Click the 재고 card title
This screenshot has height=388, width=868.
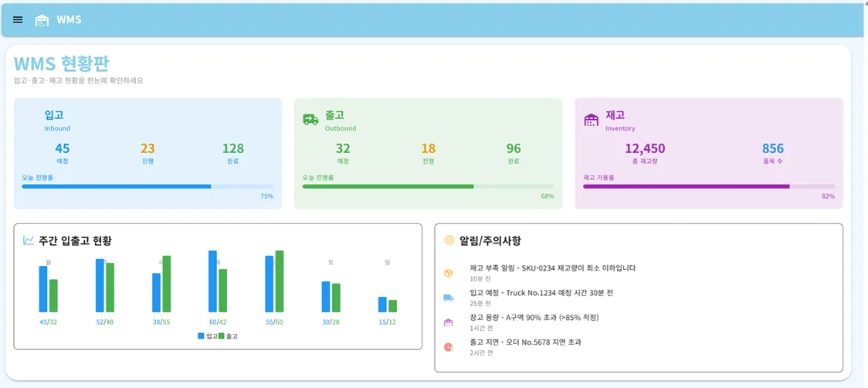pyautogui.click(x=615, y=114)
